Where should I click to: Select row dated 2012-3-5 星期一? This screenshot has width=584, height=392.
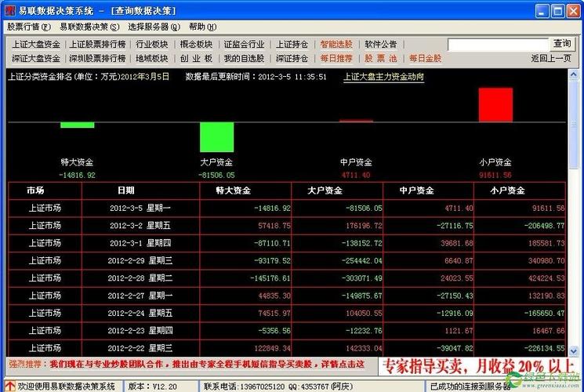tap(287, 209)
